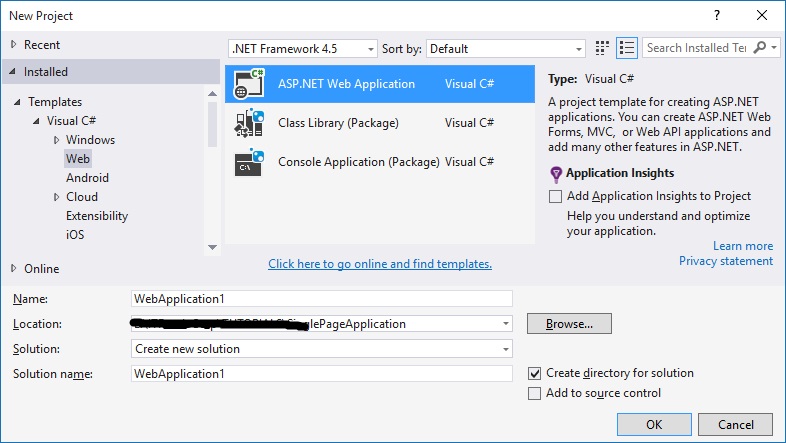786x443 pixels.
Task: Click the search magnifier icon
Action: (x=760, y=48)
